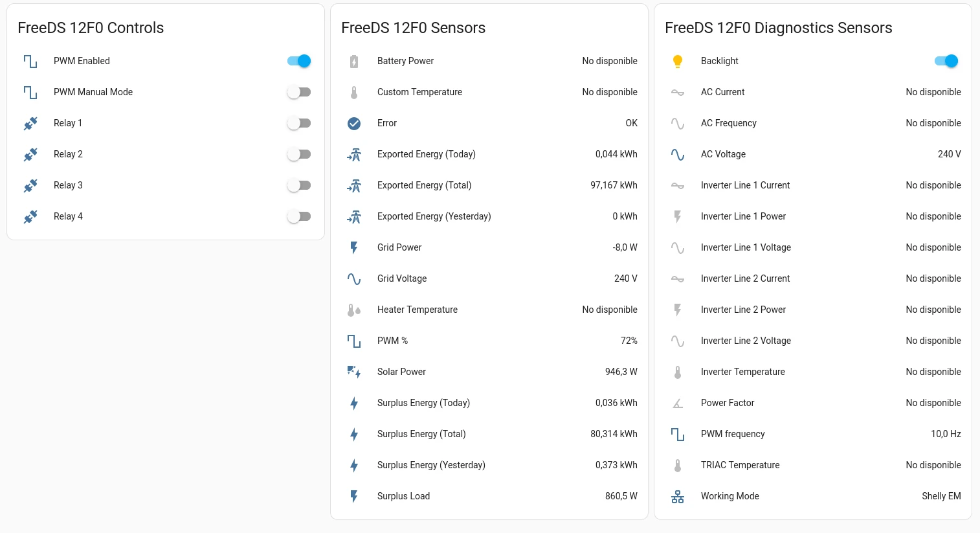
Task: Click the Error status check icon
Action: [354, 123]
